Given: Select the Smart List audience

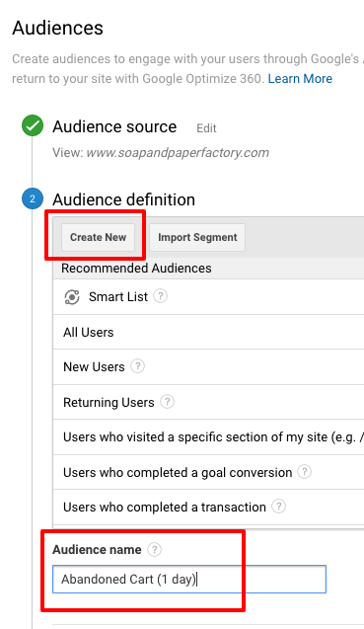Looking at the screenshot, I should click(x=208, y=297).
